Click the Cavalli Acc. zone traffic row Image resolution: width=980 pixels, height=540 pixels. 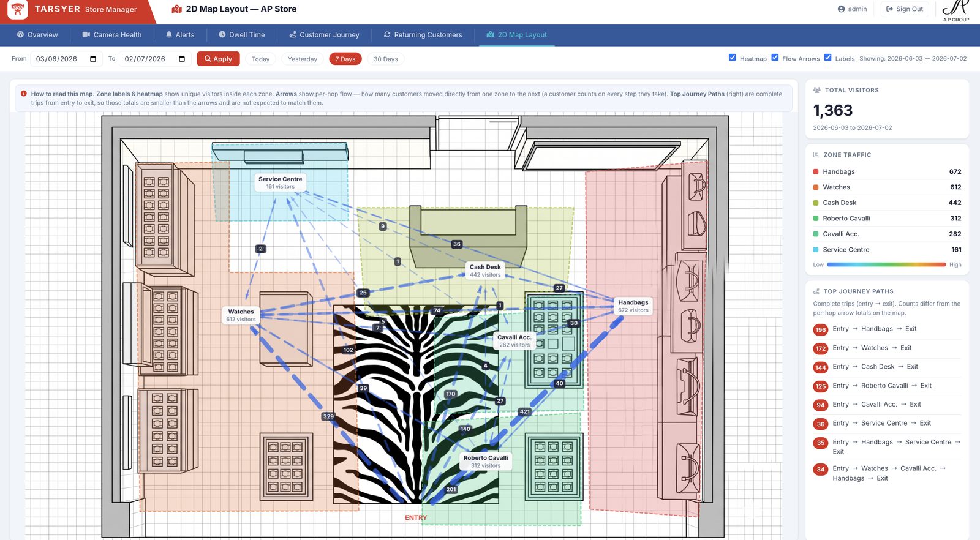pyautogui.click(x=887, y=234)
